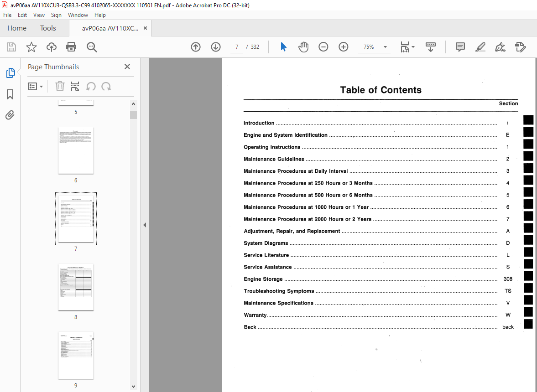Click the Save file icon
This screenshot has height=392, width=537.
click(11, 47)
